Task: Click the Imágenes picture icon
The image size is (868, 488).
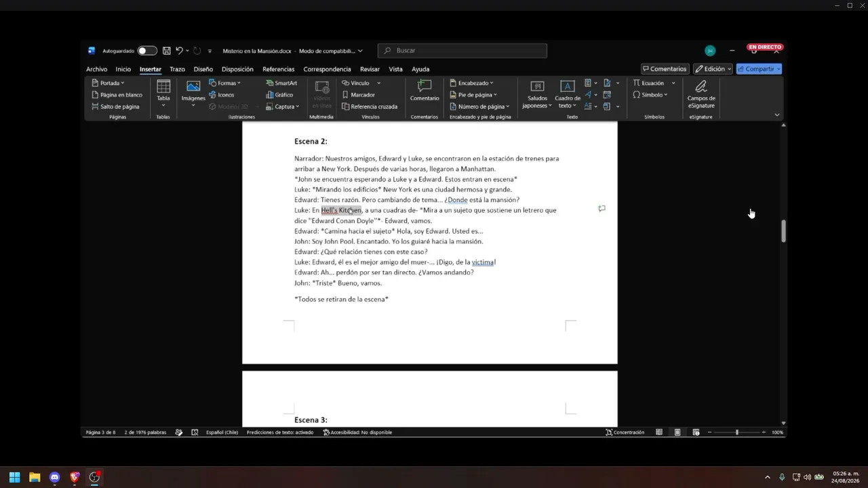Action: pos(193,86)
